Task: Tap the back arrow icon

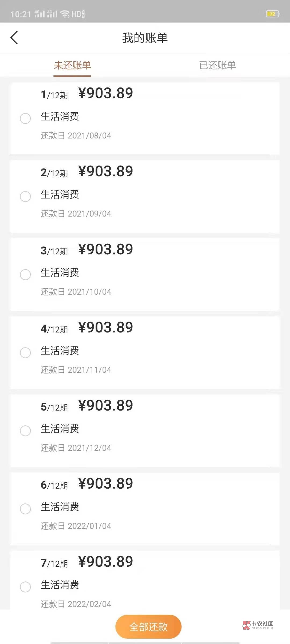Action: coord(14,38)
